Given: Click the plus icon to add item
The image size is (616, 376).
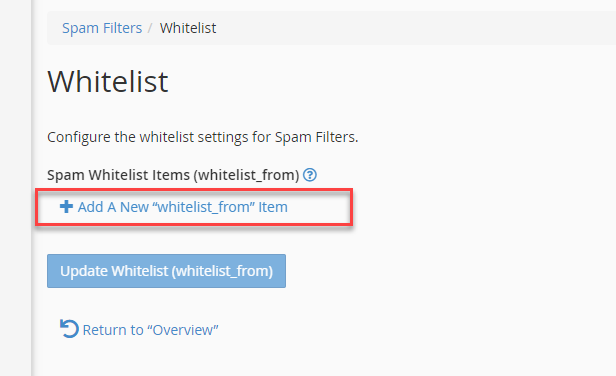Looking at the screenshot, I should (66, 206).
